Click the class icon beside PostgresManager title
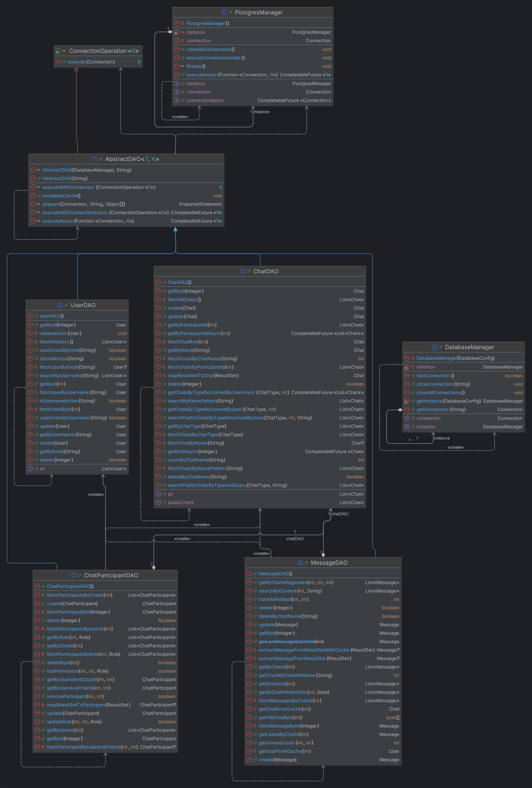 coord(224,12)
